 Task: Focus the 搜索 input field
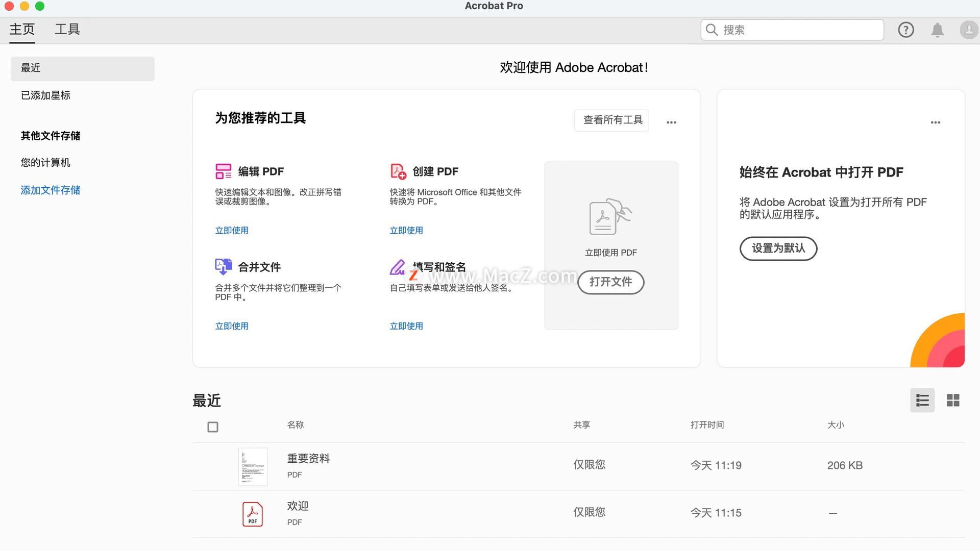(x=792, y=30)
